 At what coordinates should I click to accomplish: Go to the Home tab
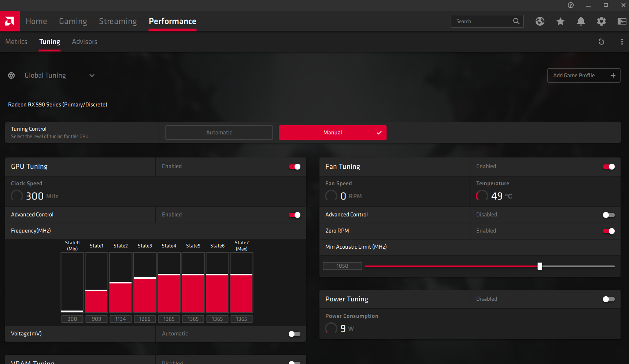pos(36,21)
